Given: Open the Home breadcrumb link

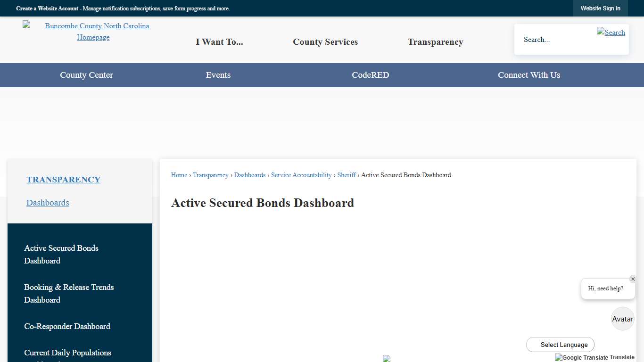Looking at the screenshot, I should tap(179, 175).
